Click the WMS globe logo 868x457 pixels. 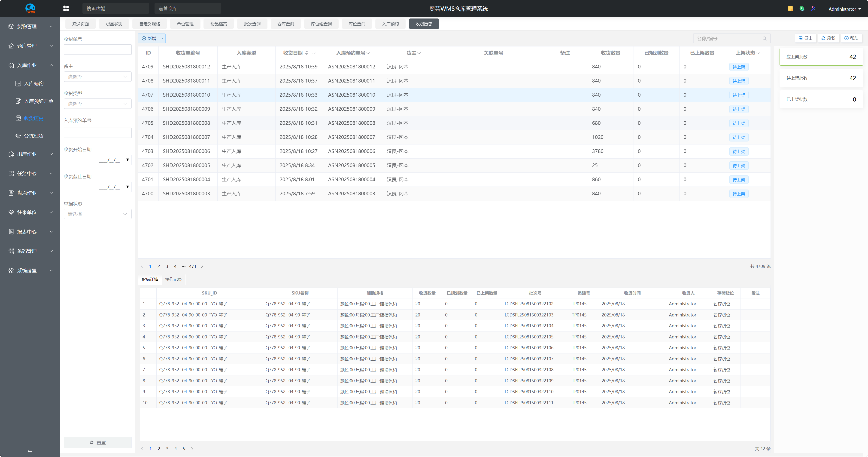[30, 8]
